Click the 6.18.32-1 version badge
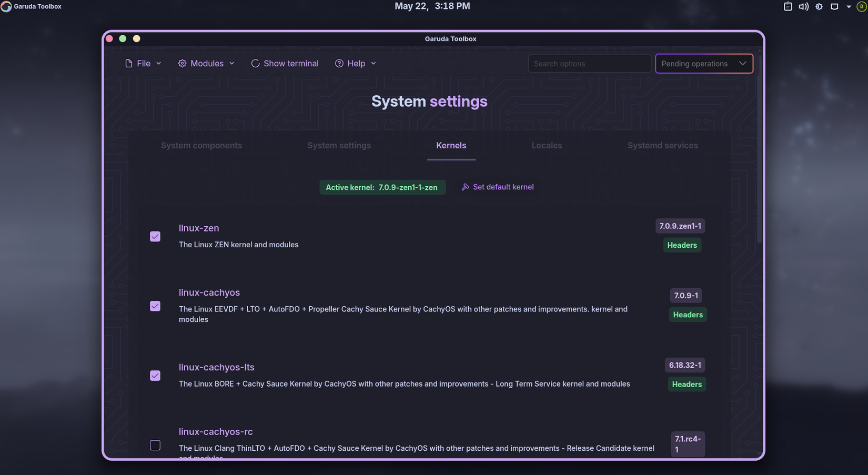 (x=685, y=365)
